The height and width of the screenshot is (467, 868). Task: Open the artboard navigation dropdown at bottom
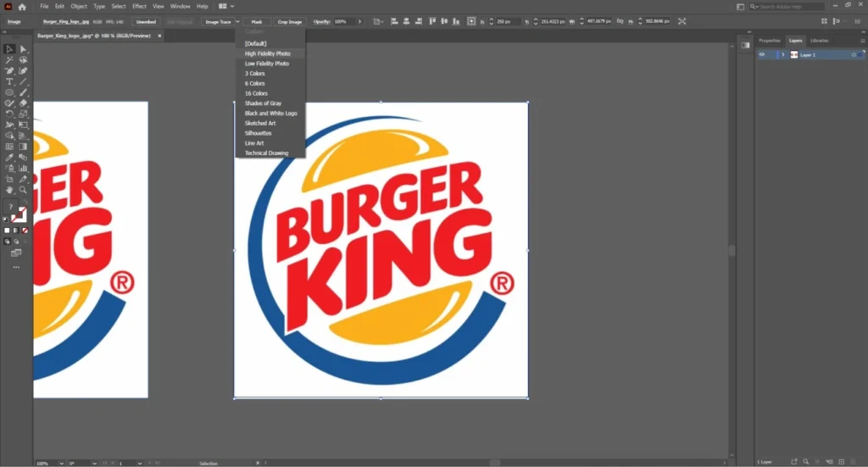coord(140,463)
